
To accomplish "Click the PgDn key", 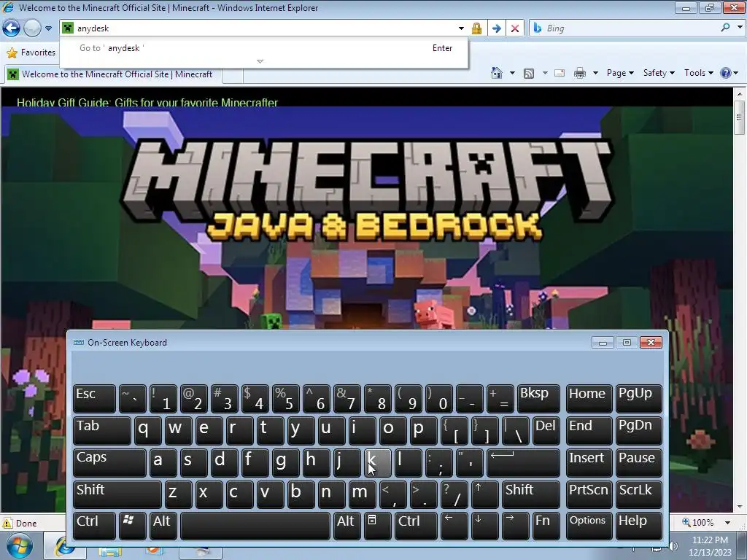I will (x=639, y=430).
